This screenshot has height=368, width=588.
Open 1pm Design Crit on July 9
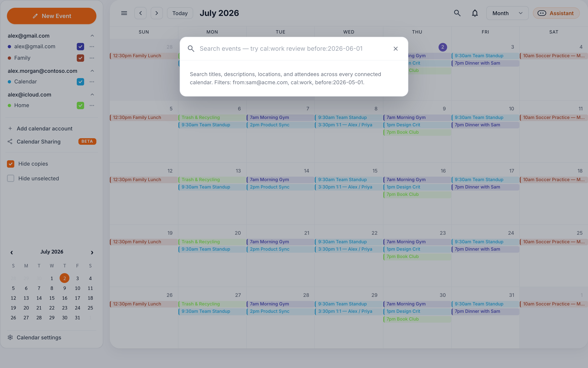(x=417, y=125)
